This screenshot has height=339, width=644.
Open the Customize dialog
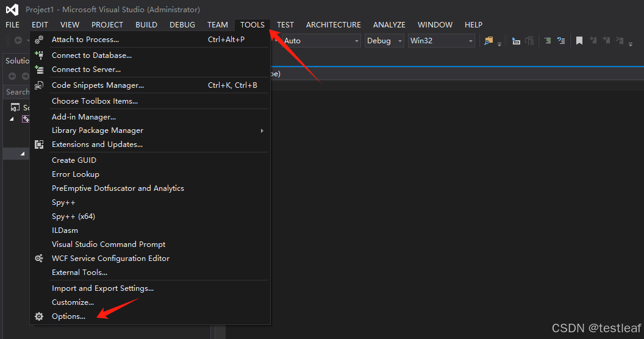click(150, 302)
